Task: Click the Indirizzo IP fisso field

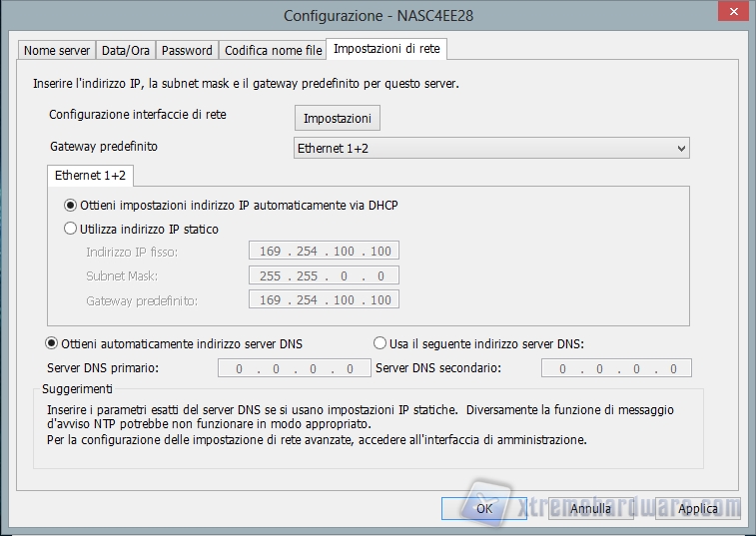Action: 324,252
